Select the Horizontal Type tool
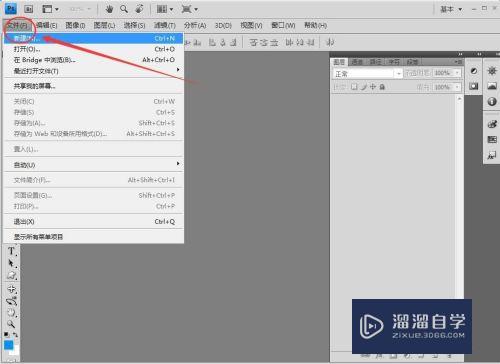Viewport: 500px width, 364px height. pos(11,251)
